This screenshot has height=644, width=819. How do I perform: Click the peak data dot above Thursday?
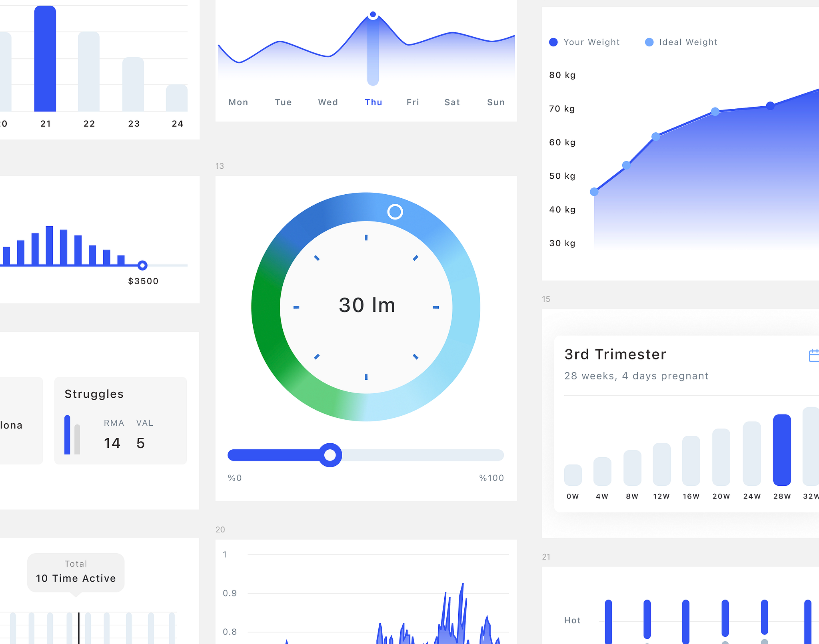[x=373, y=14]
